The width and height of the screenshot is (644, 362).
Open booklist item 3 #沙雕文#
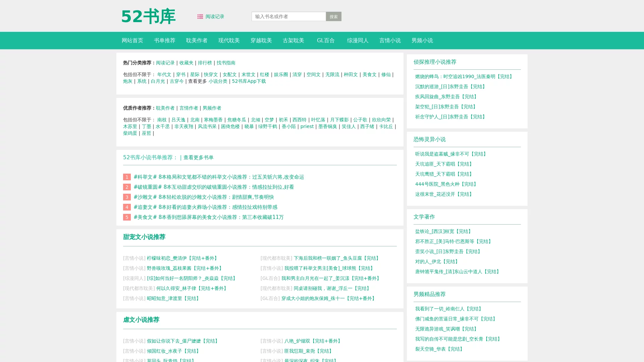tap(204, 197)
